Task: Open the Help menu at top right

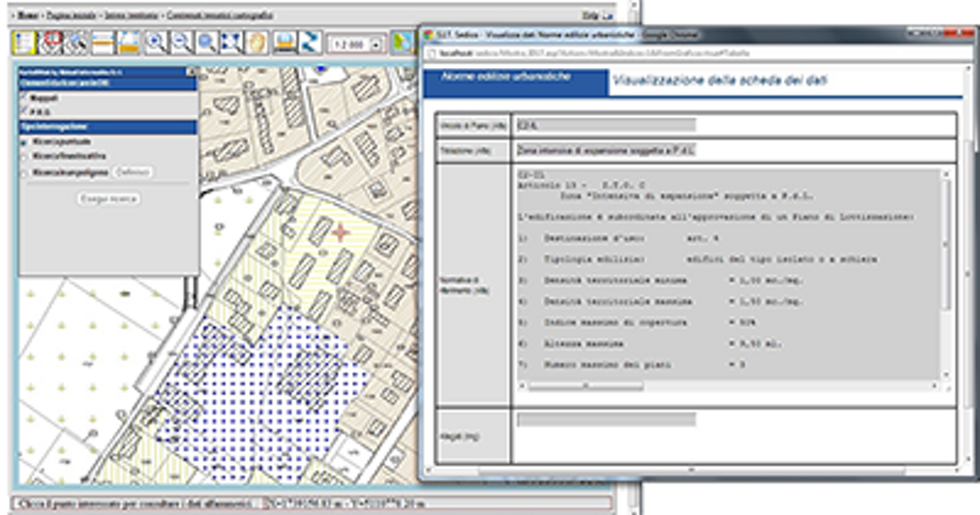Action: [592, 15]
